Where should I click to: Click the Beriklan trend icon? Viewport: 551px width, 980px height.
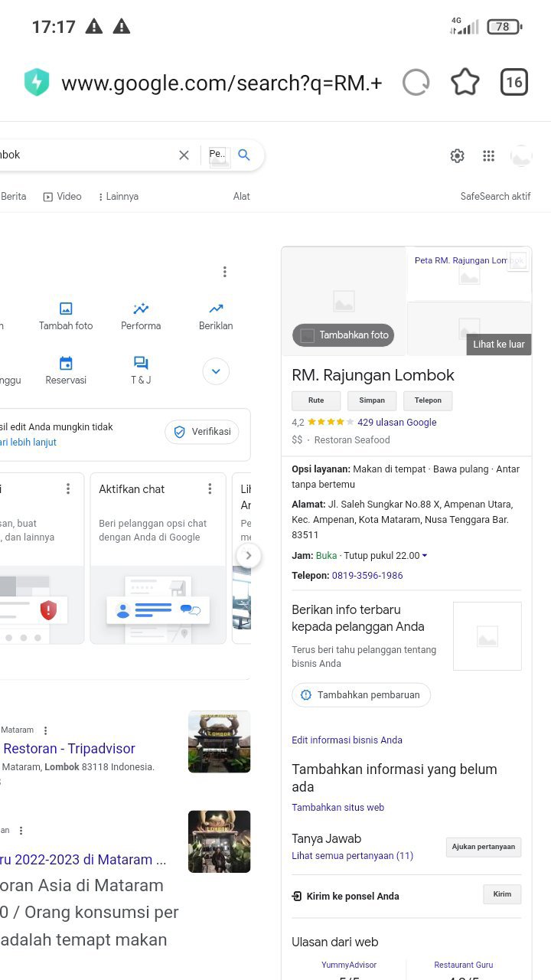click(216, 309)
